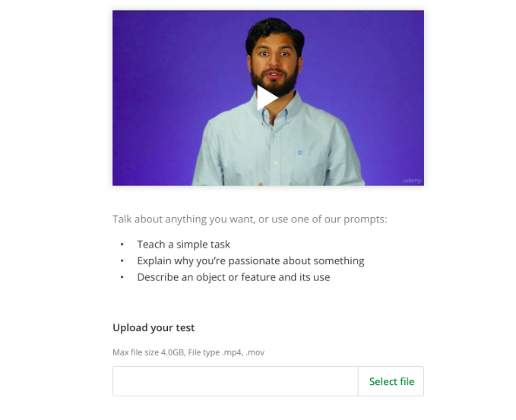The image size is (516, 420).
Task: Click the presenter's dark hair in video
Action: tap(275, 31)
